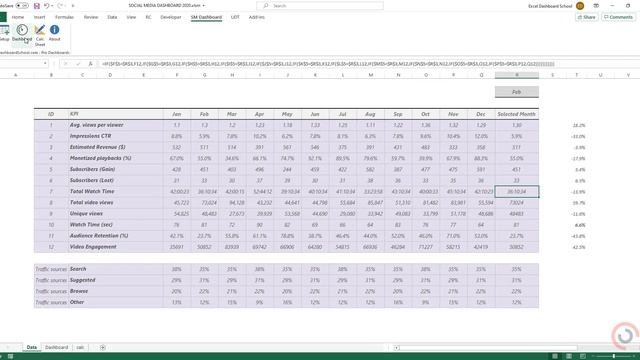Open the View ribbon tab
Viewport: 640px width, 360px height.
[131, 17]
